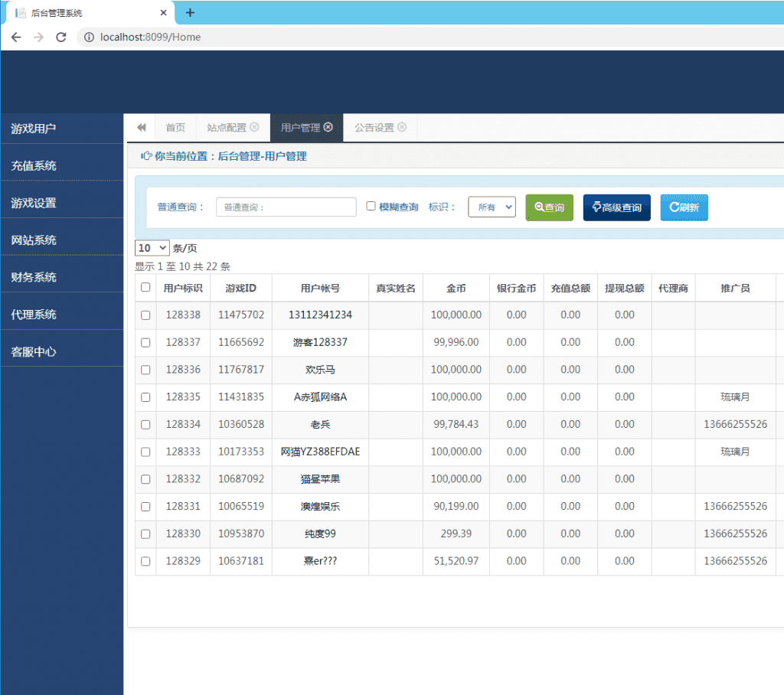784x695 pixels.
Task: Click the 用户帐号 column header
Action: [x=320, y=288]
